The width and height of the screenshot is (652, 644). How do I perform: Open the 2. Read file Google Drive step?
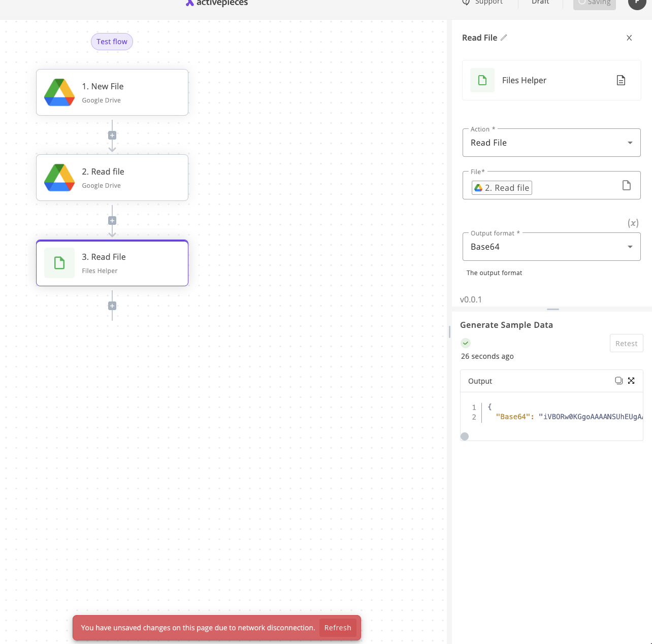112,178
